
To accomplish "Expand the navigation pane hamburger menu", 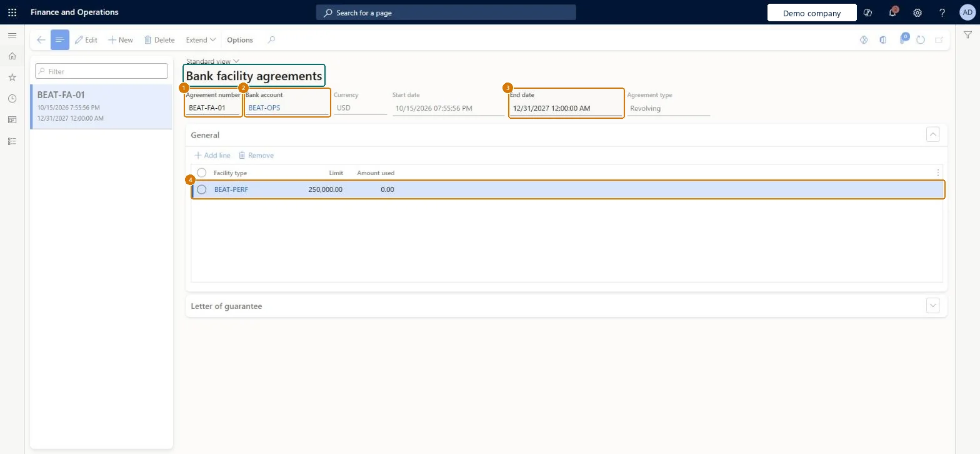I will point(12,36).
